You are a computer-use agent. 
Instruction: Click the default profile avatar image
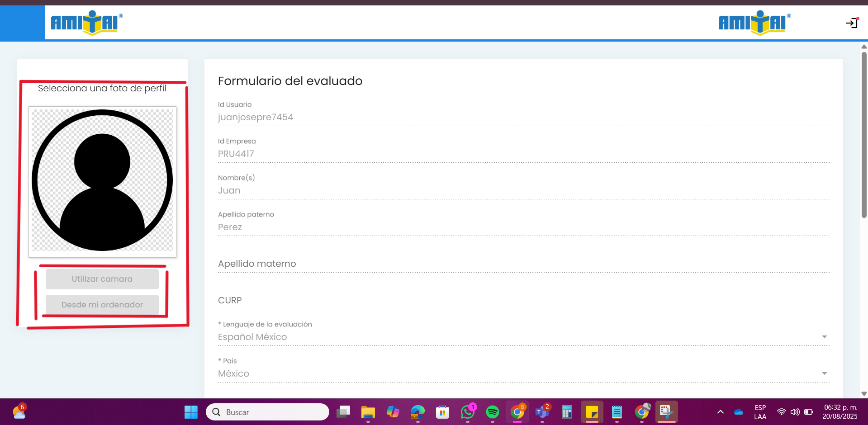click(x=102, y=181)
